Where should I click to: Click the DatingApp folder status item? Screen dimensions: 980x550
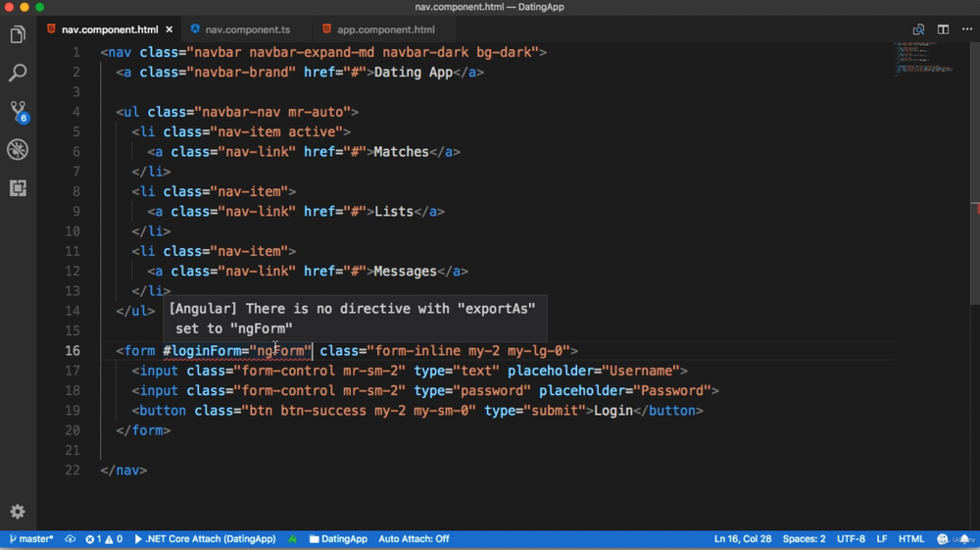(x=338, y=539)
